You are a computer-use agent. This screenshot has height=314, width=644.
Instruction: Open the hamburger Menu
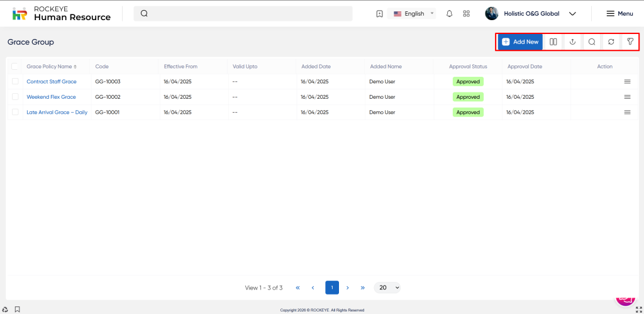[619, 14]
